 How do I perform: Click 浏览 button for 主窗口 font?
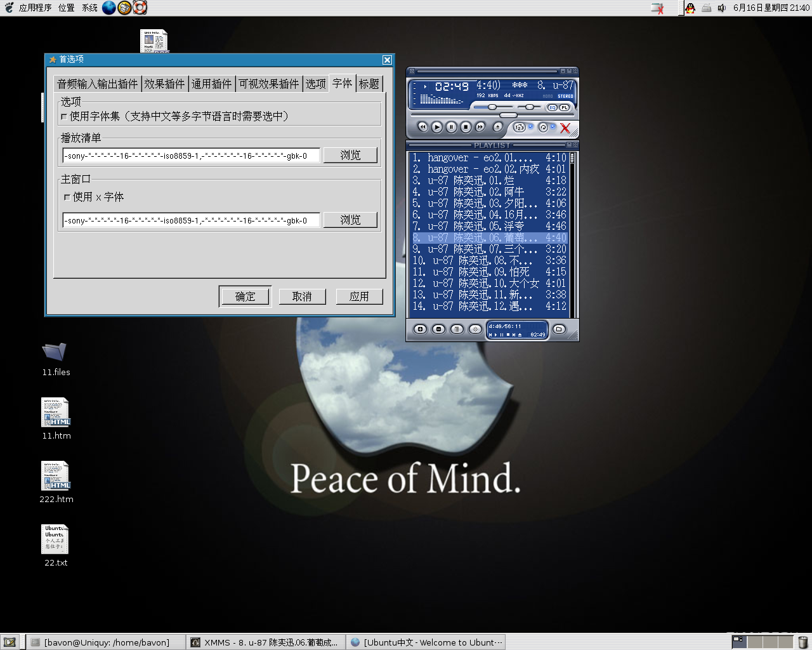[x=350, y=220]
